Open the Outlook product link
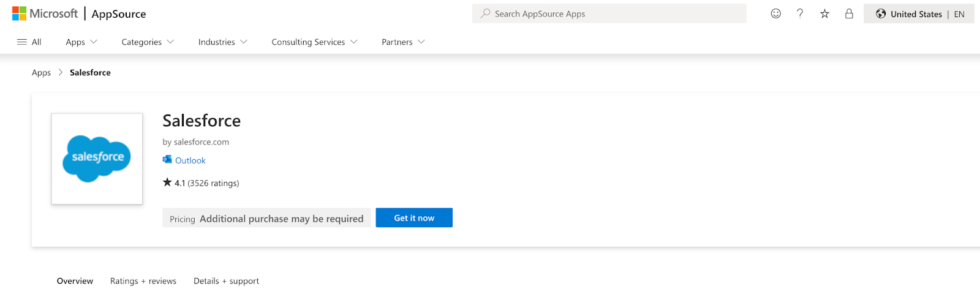This screenshot has width=980, height=294. point(190,160)
